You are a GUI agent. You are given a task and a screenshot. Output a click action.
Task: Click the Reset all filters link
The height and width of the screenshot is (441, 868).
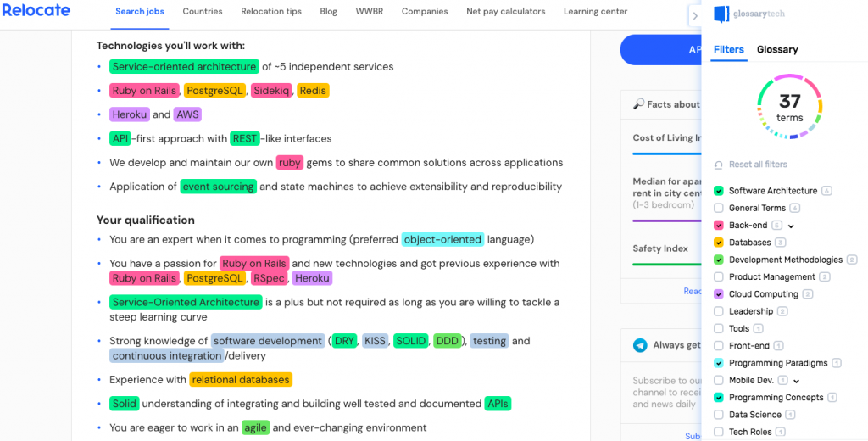click(758, 165)
